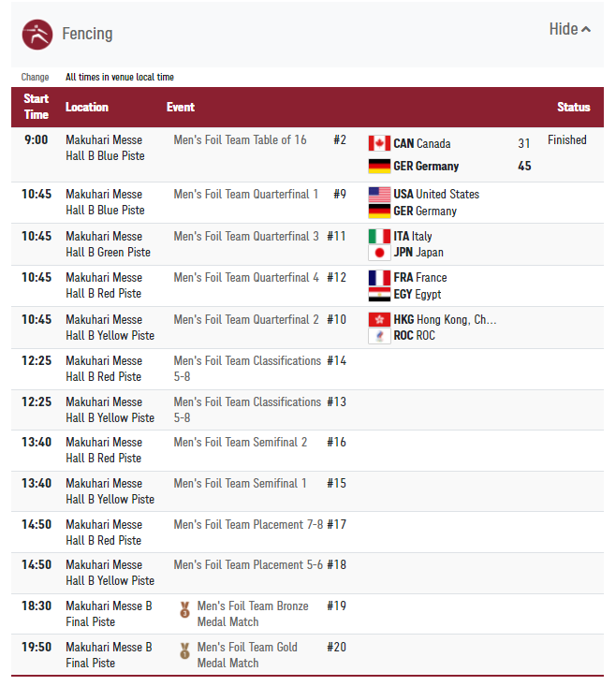Image resolution: width=616 pixels, height=686 pixels.
Task: Click the Egypt flag icon
Action: [379, 294]
